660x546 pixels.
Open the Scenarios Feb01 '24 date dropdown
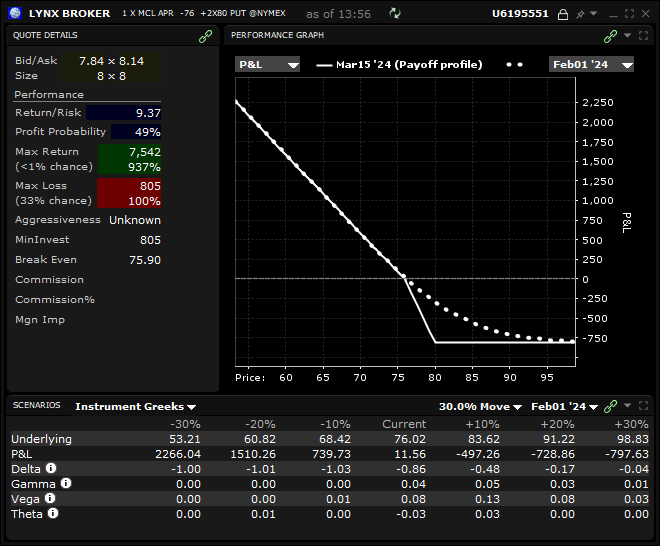565,407
